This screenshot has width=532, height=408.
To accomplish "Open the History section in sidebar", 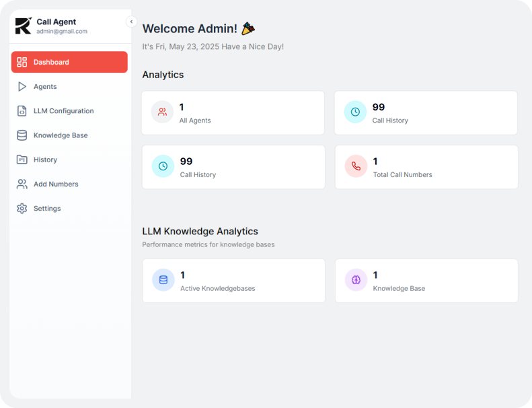I will click(69, 160).
